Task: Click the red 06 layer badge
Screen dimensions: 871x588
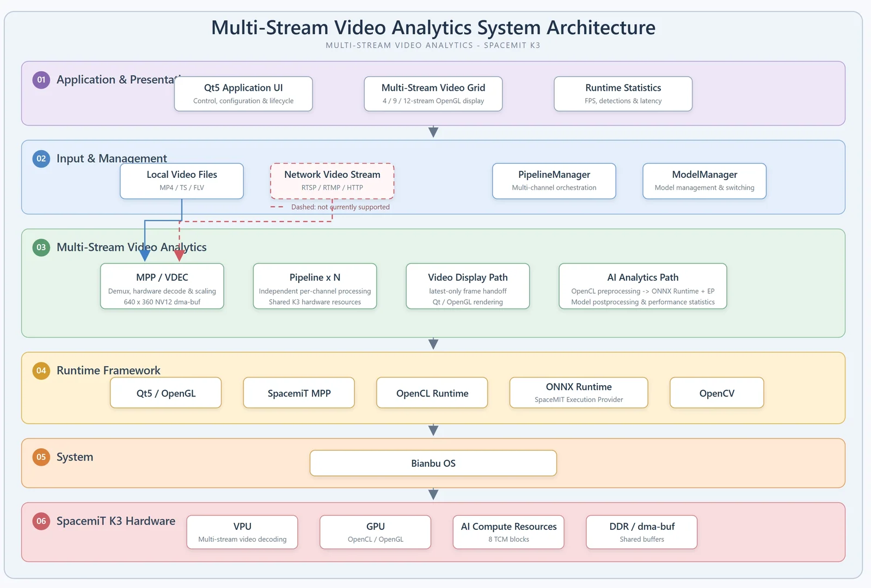Action: coord(41,521)
